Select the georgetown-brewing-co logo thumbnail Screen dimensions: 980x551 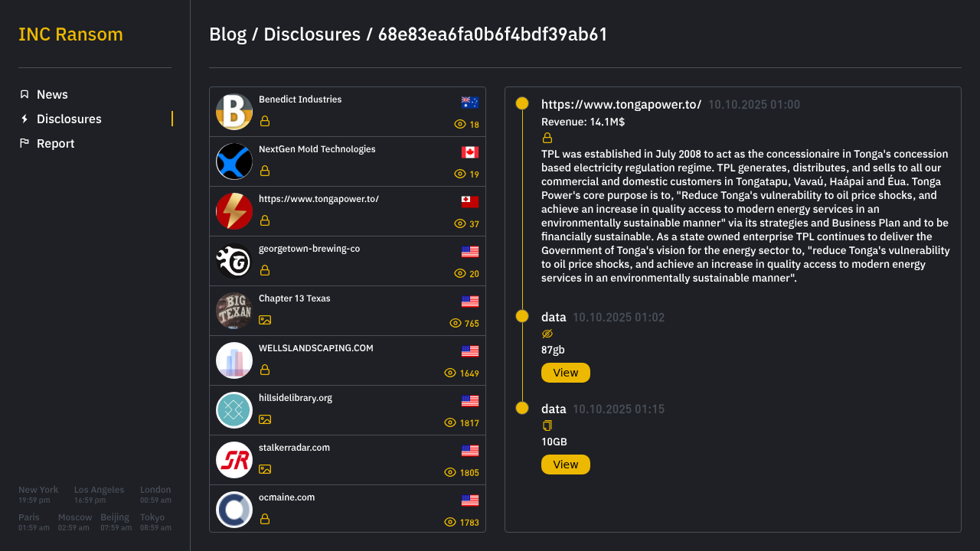coord(234,261)
